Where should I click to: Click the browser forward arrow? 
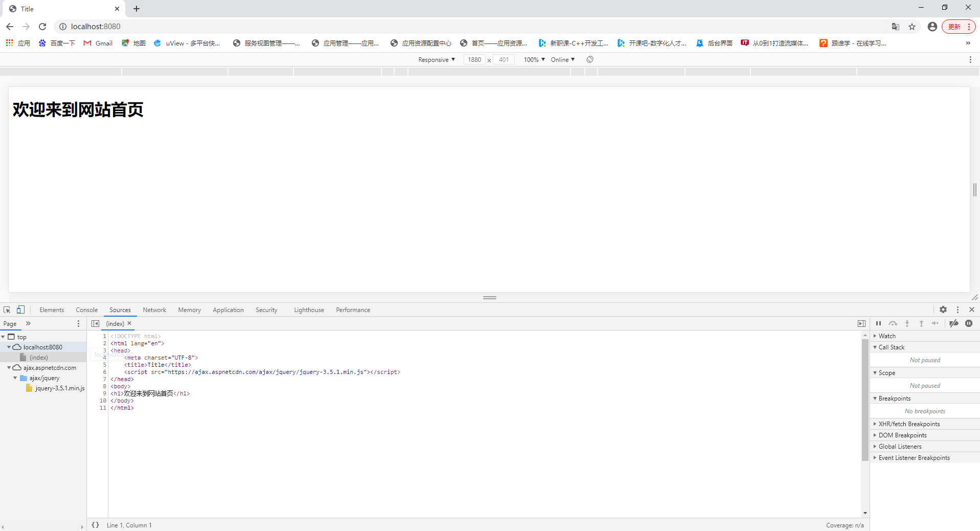tap(26, 27)
